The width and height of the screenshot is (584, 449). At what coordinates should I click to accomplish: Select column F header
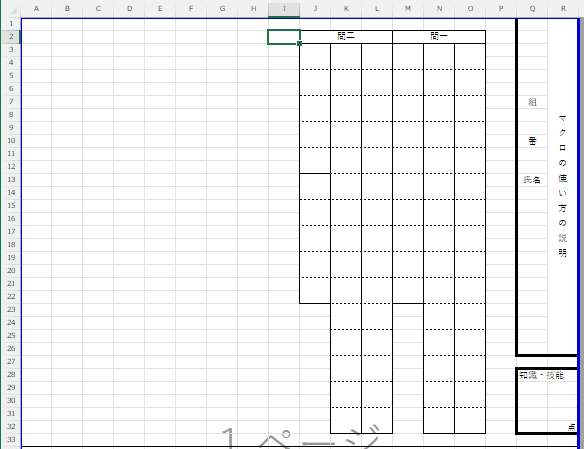click(x=191, y=9)
